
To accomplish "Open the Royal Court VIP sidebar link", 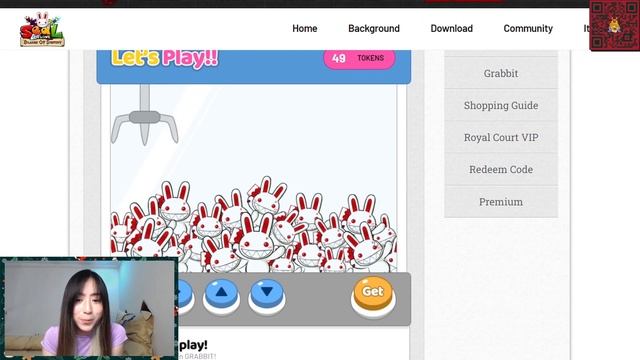I will tap(501, 138).
